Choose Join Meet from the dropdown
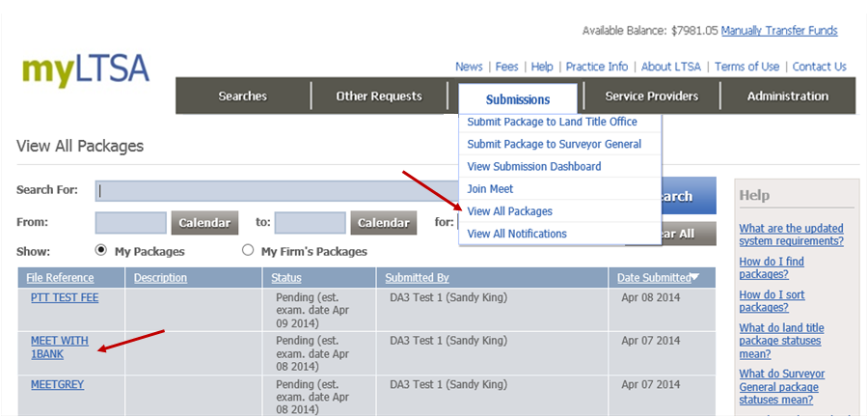 [x=490, y=189]
